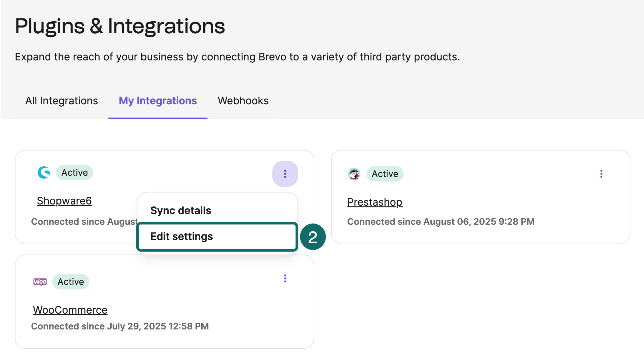Click the Shopware logo on the Shopware6 card

click(45, 173)
